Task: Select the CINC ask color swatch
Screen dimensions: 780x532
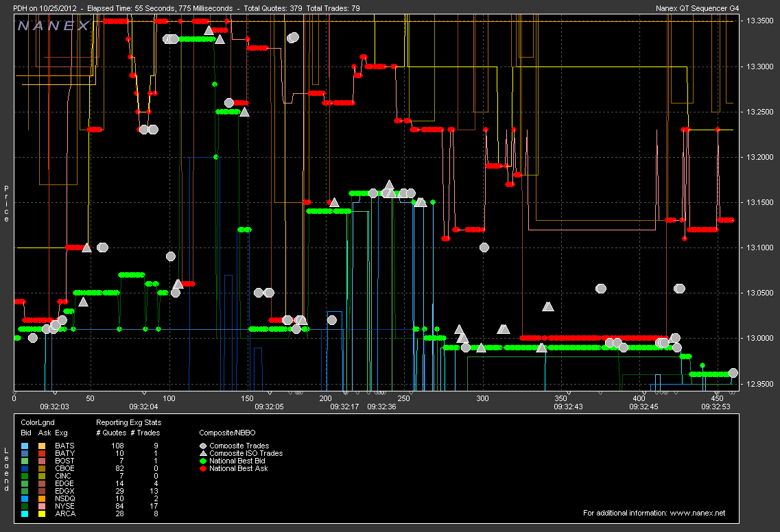Action: click(x=42, y=476)
